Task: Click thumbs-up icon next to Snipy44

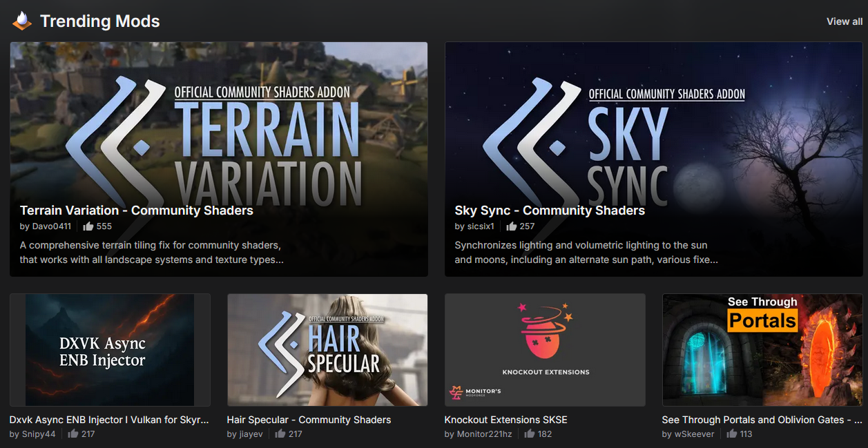Action: point(73,434)
